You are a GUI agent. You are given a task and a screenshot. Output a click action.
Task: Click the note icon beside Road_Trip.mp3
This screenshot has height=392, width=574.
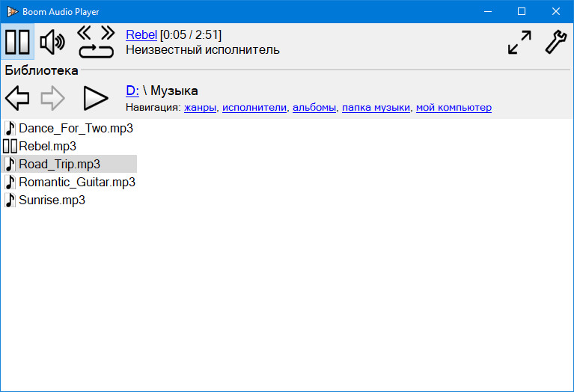pyautogui.click(x=10, y=164)
